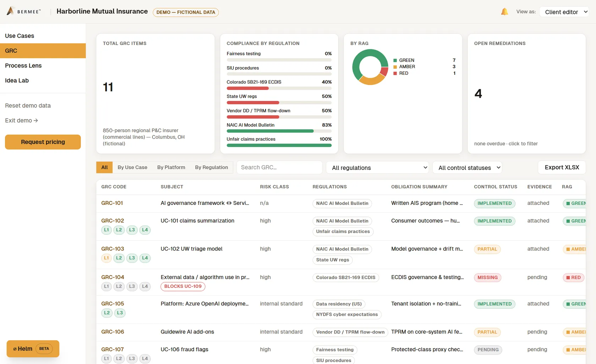
Task: Click the Vendor DD / TPRM flow-down chip in GRC-106
Action: pyautogui.click(x=350, y=332)
